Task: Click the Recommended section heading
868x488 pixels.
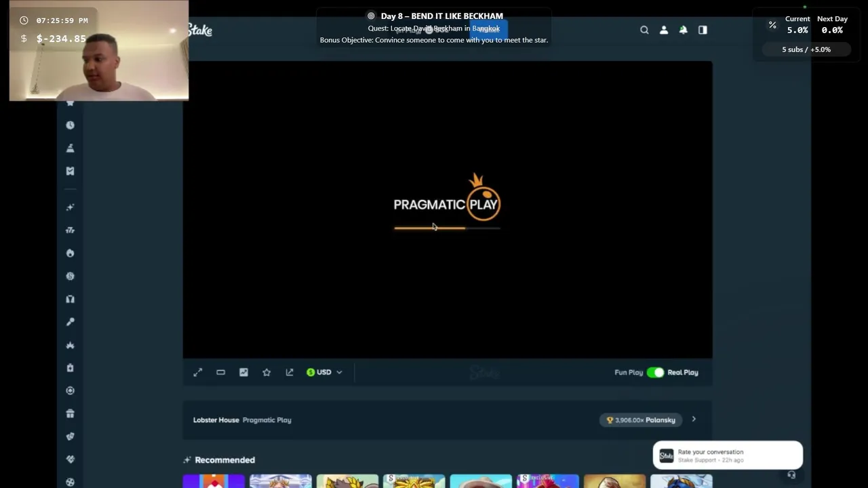Action: coord(224,460)
